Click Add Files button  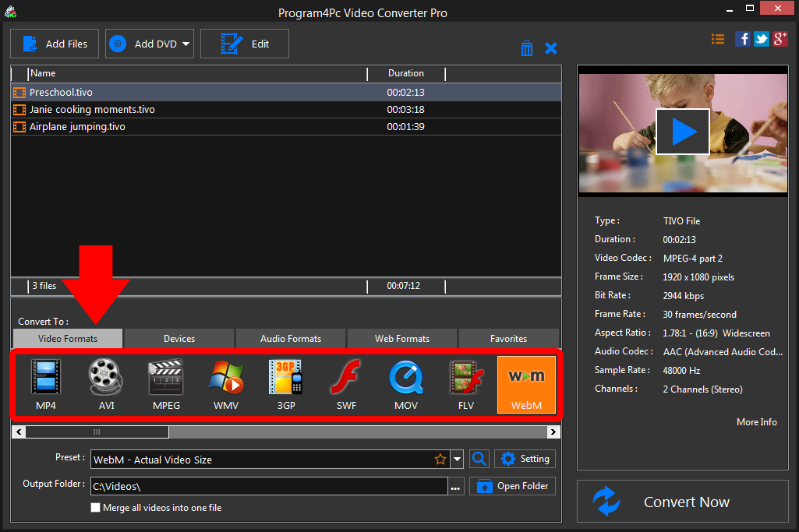55,44
